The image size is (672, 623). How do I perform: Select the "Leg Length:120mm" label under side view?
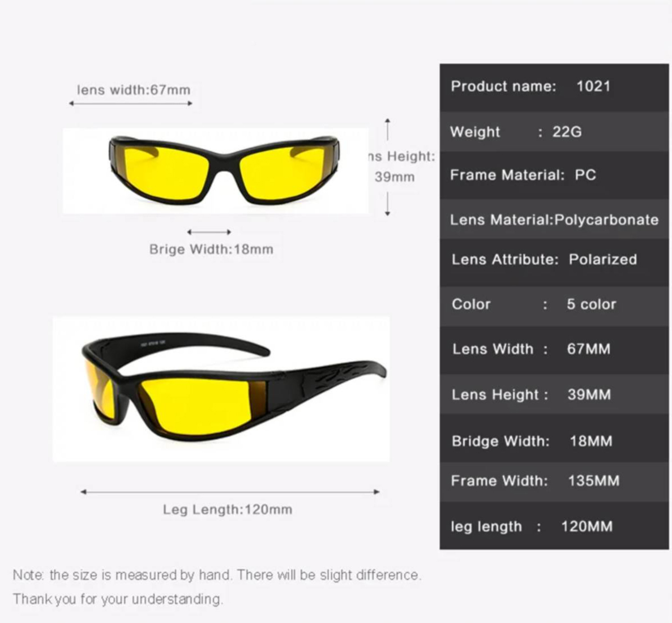(228, 509)
